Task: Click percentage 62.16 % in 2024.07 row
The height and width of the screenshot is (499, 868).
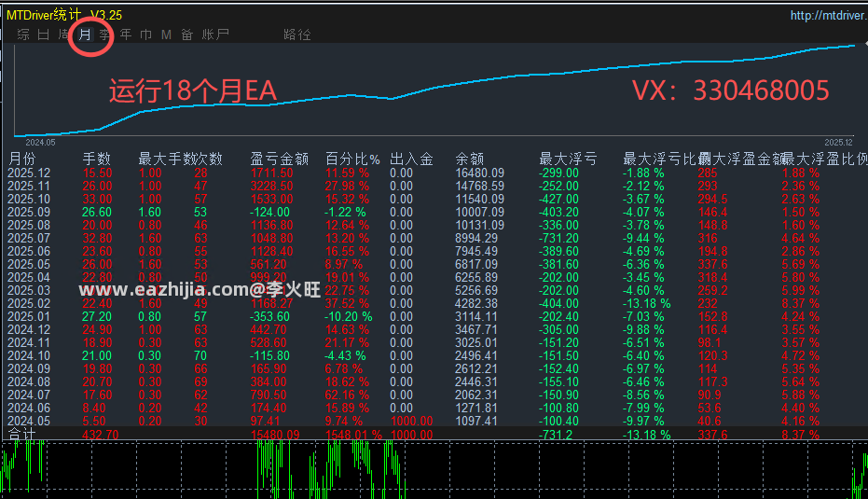Action: point(347,395)
